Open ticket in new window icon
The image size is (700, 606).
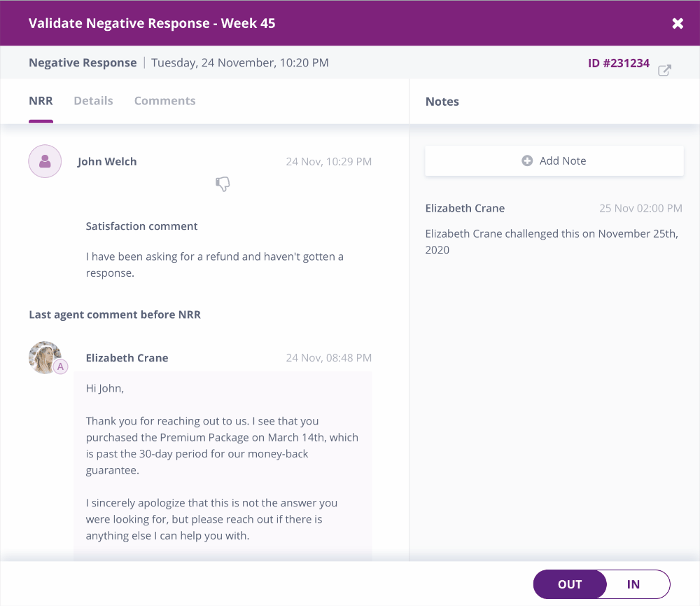(664, 70)
